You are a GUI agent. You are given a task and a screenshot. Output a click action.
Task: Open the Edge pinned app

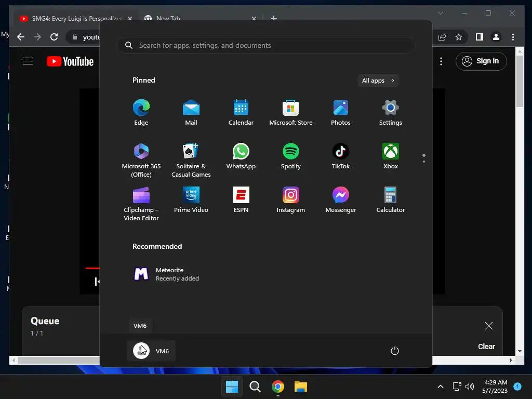(x=141, y=113)
